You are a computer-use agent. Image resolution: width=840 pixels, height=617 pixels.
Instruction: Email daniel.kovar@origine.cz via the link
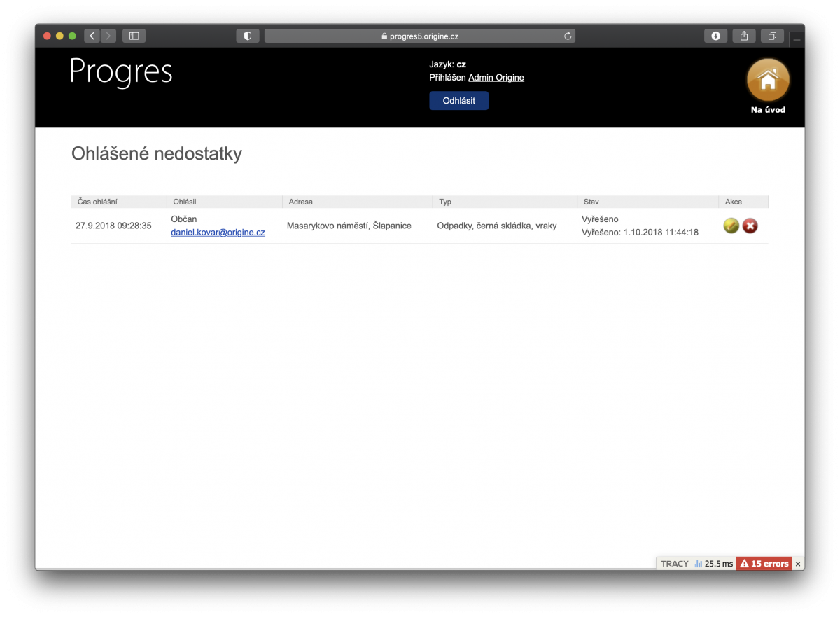[x=217, y=232]
